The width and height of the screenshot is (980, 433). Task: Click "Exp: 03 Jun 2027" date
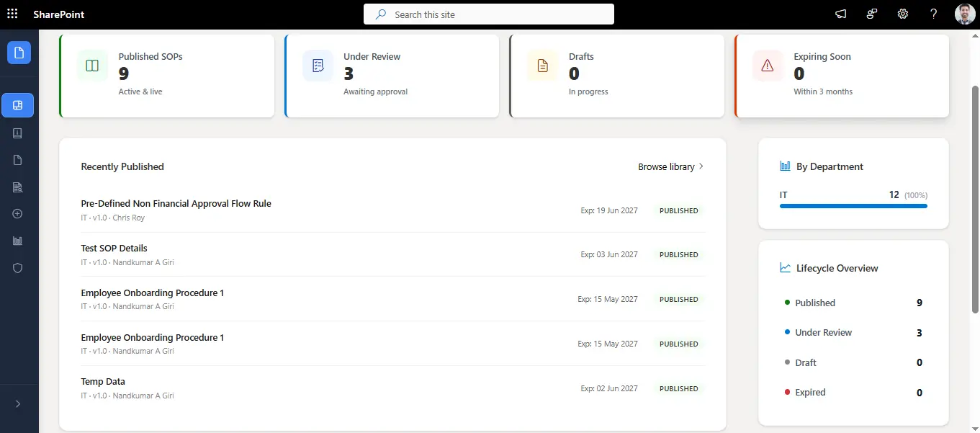pos(609,255)
